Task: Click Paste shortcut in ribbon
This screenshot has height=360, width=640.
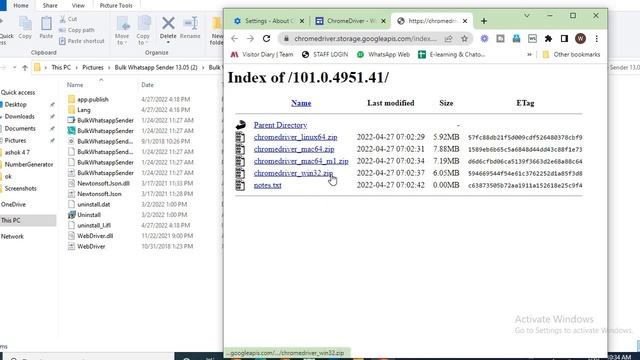Action: (x=82, y=41)
